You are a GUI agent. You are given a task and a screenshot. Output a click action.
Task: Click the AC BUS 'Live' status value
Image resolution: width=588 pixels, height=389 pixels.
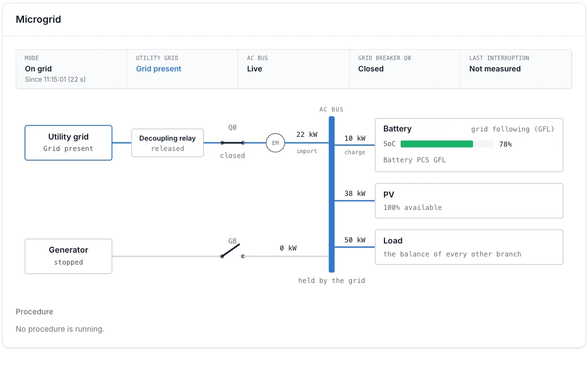(x=254, y=69)
